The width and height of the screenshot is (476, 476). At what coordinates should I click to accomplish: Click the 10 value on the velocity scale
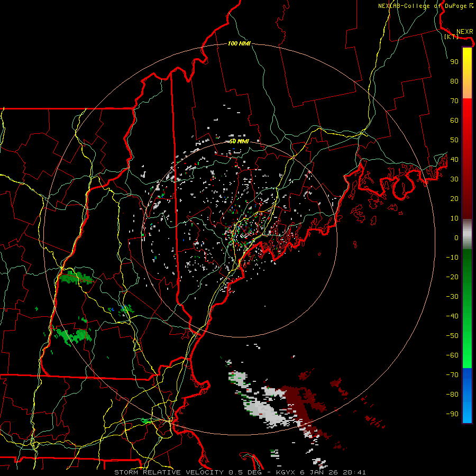coord(454,218)
